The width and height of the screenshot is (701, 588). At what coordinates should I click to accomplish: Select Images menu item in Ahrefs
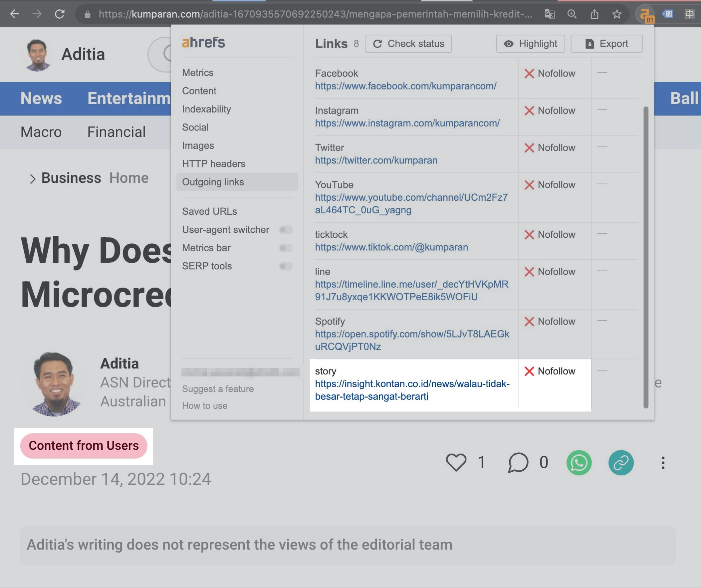click(198, 145)
